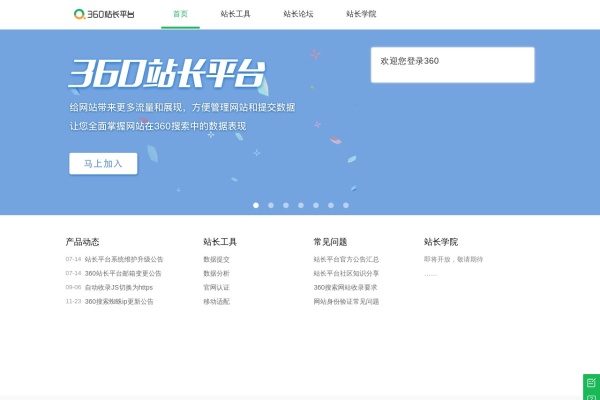
Task: Open the 数据分析 tool link
Action: click(x=216, y=273)
